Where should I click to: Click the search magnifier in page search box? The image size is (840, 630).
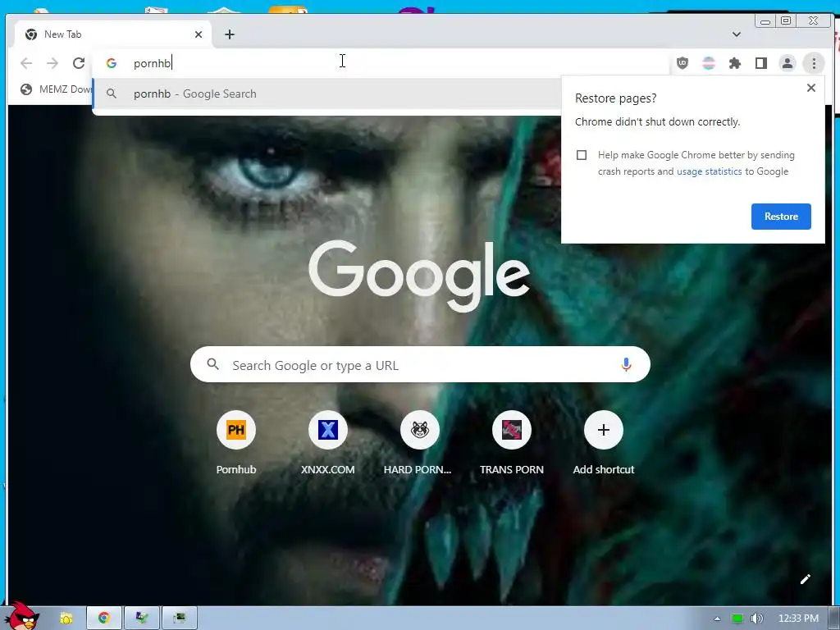(212, 364)
